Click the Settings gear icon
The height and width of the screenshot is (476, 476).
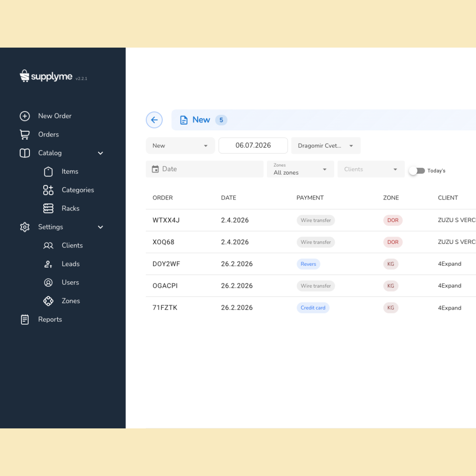point(25,227)
